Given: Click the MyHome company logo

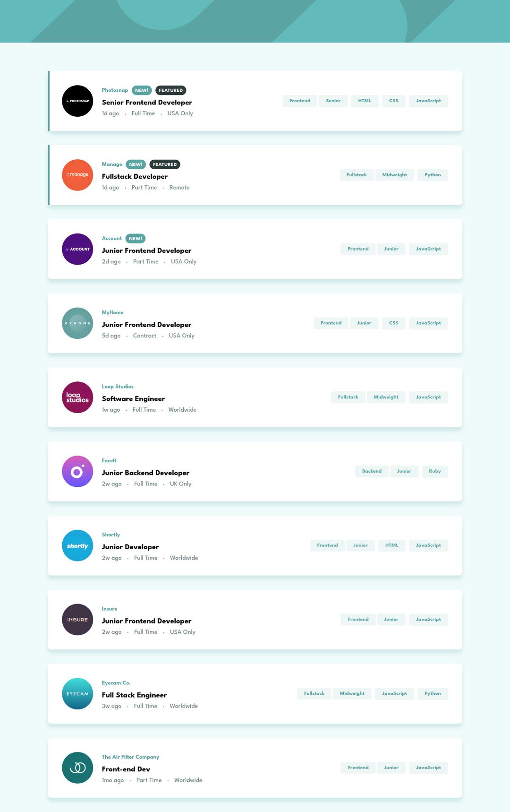Looking at the screenshot, I should coord(77,323).
